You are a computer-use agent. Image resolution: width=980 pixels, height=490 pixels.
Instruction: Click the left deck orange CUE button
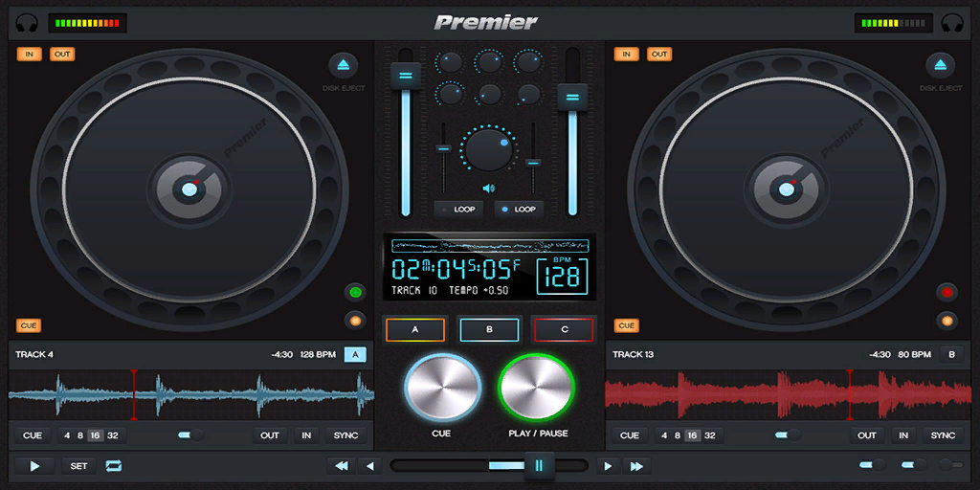pyautogui.click(x=29, y=325)
